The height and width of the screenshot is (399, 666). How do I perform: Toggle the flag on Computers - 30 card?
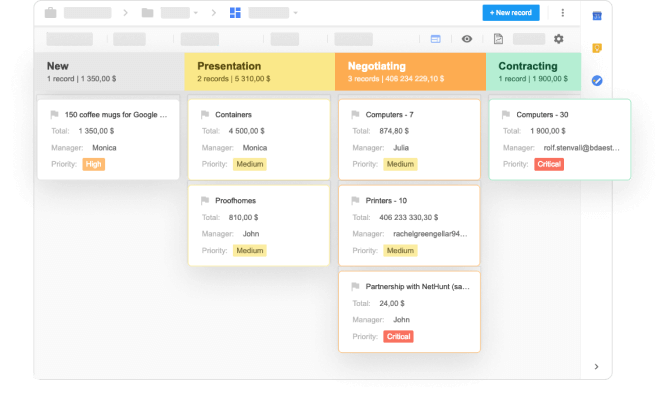(505, 115)
